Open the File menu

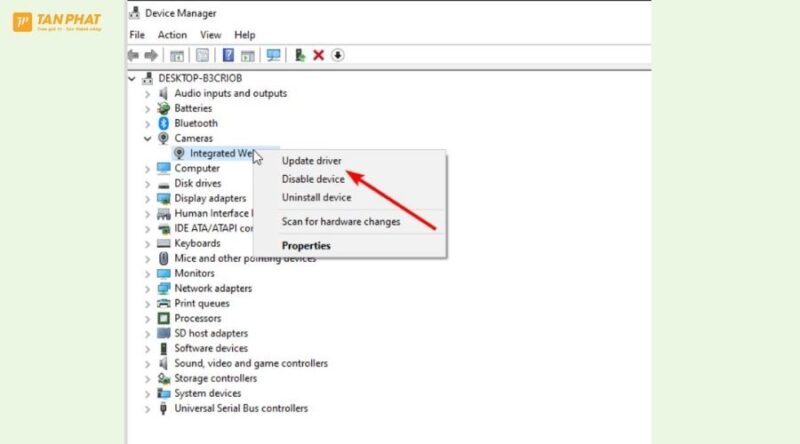138,35
